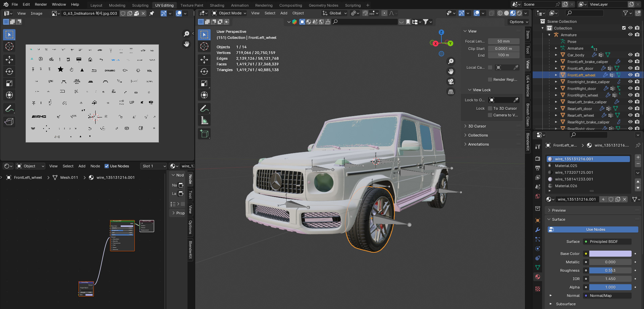The width and height of the screenshot is (644, 309).
Task: Add a new material slot with the plus button
Action: click(638, 157)
